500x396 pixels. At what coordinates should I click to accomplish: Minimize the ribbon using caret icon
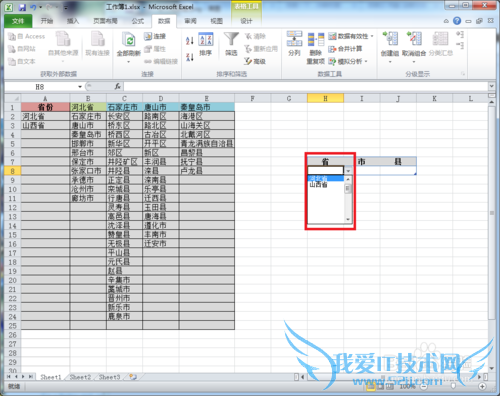click(x=446, y=21)
